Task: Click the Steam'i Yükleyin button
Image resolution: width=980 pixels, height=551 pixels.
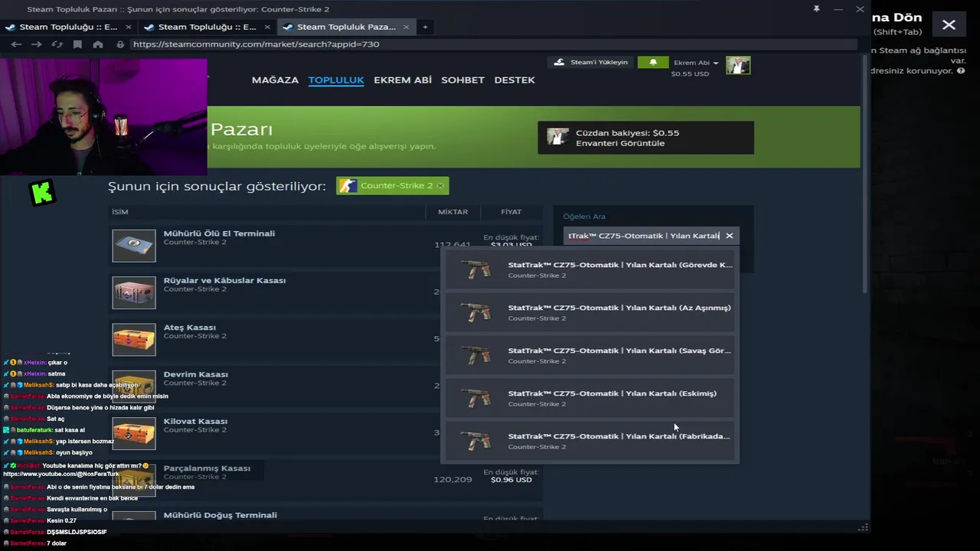Action: click(590, 62)
